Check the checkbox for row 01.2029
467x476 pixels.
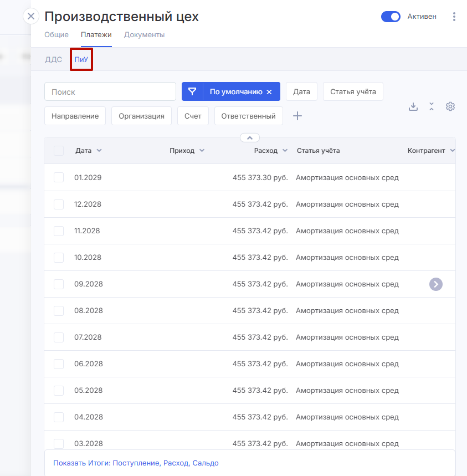[x=59, y=178]
